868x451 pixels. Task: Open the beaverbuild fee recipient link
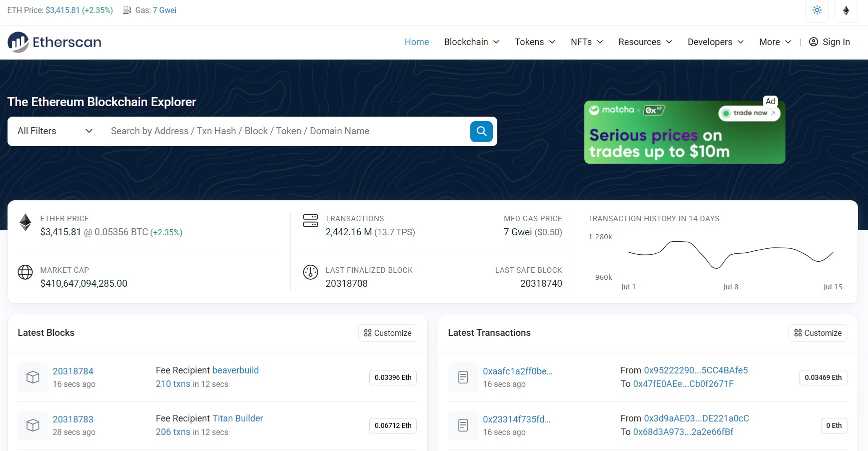click(235, 370)
